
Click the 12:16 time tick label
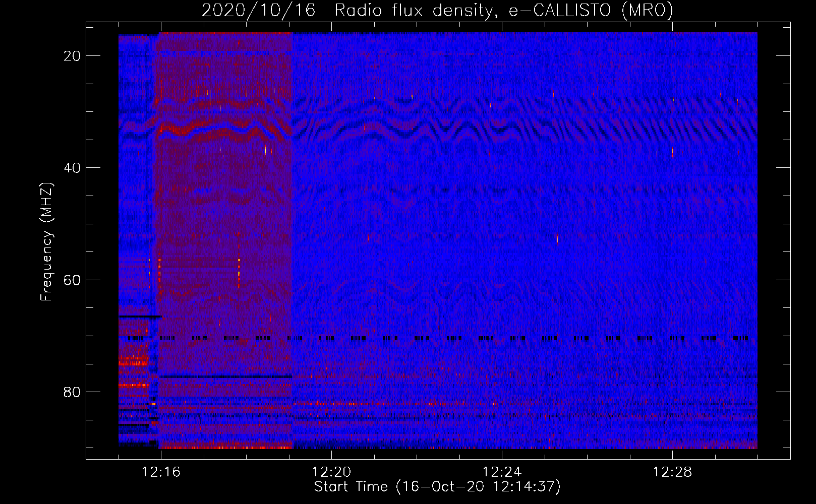(x=161, y=472)
